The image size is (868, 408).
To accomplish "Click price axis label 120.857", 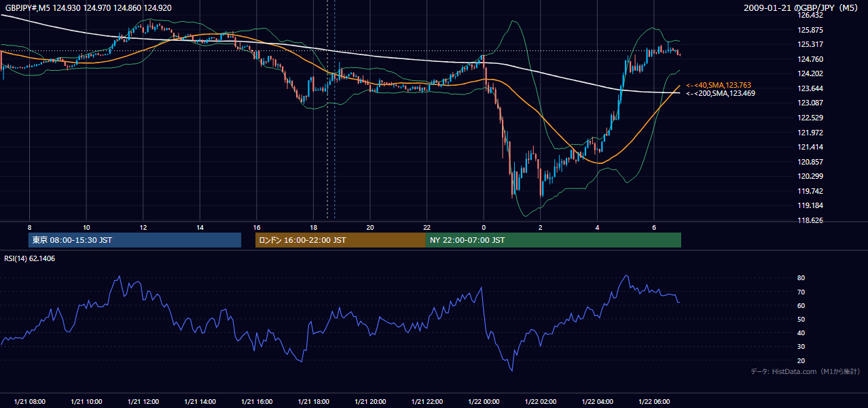I will click(x=810, y=162).
